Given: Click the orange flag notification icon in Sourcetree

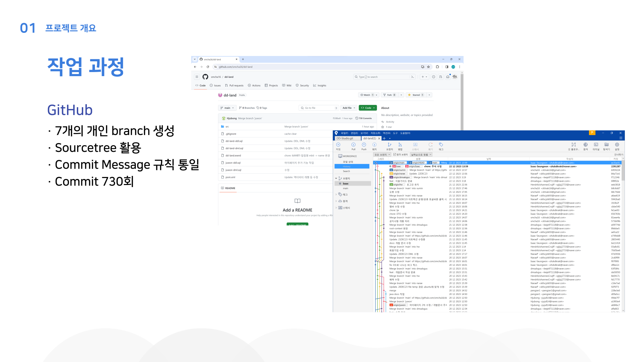Looking at the screenshot, I should [x=592, y=133].
